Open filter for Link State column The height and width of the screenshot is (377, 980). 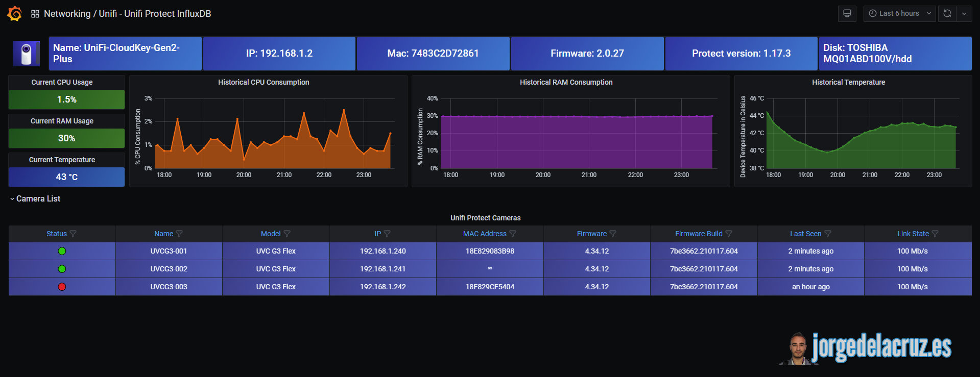[935, 234]
